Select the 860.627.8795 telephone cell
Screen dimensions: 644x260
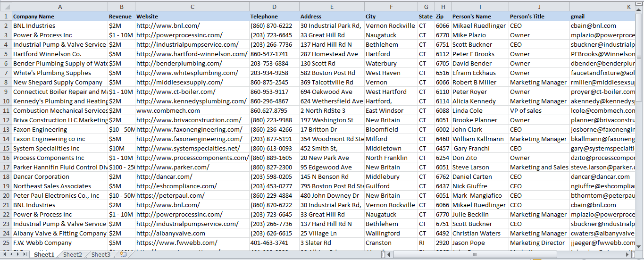click(x=274, y=110)
